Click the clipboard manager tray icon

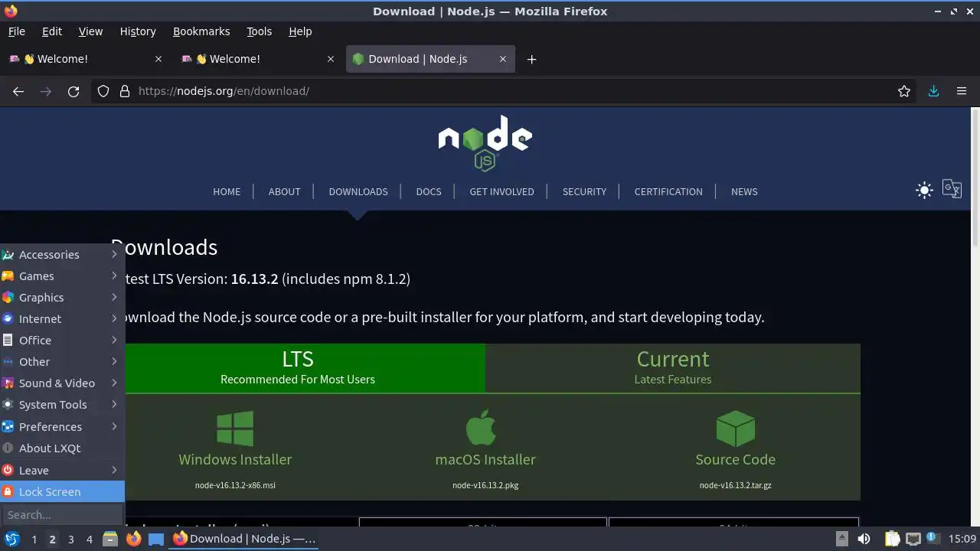893,539
